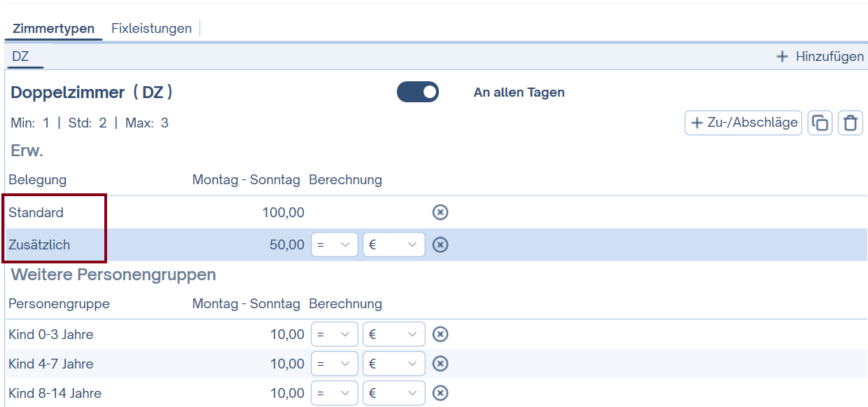Click the Standard price field 100,00
The height and width of the screenshot is (407, 868).
(x=283, y=212)
